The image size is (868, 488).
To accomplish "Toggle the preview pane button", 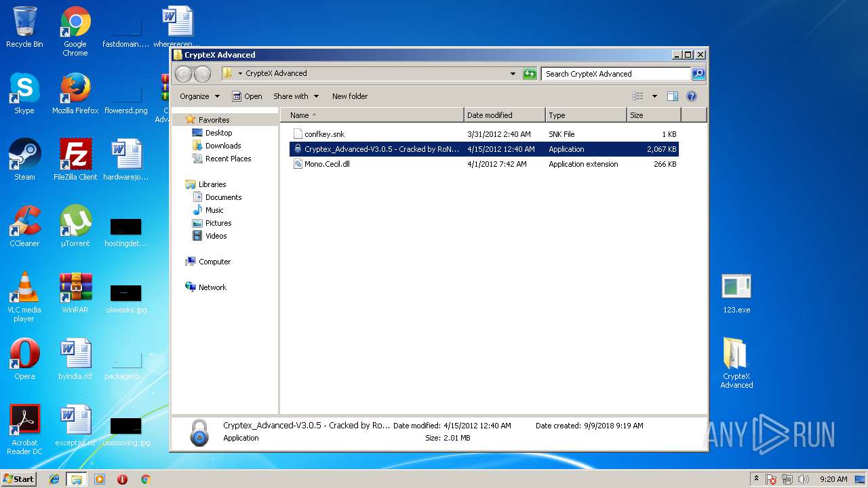I will [672, 96].
